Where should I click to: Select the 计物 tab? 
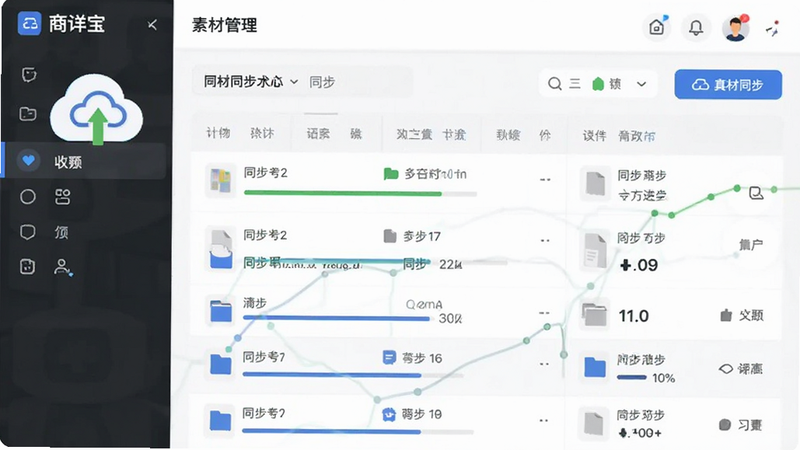pyautogui.click(x=218, y=133)
